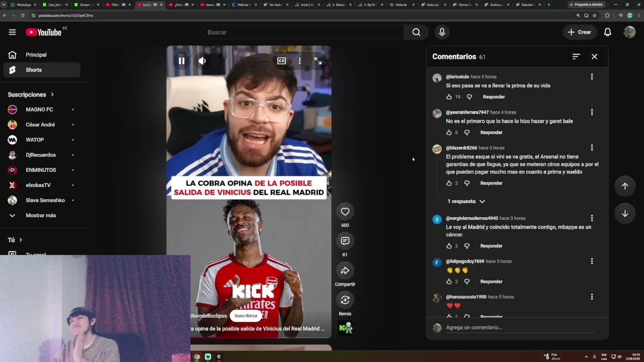Viewport: 644px width, 362px height.
Task: Click the search magnifier button
Action: [416, 32]
